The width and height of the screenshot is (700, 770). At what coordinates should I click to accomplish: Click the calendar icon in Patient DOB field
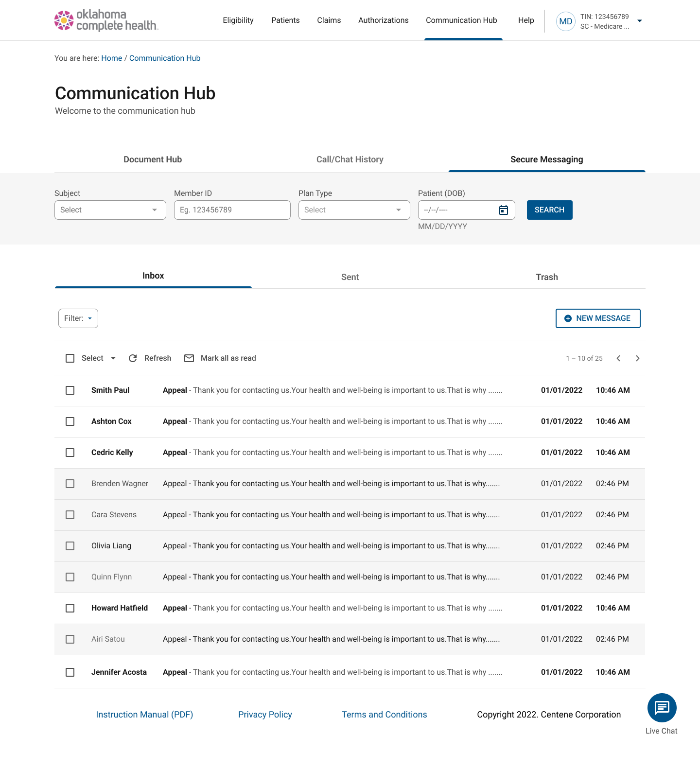click(x=504, y=210)
